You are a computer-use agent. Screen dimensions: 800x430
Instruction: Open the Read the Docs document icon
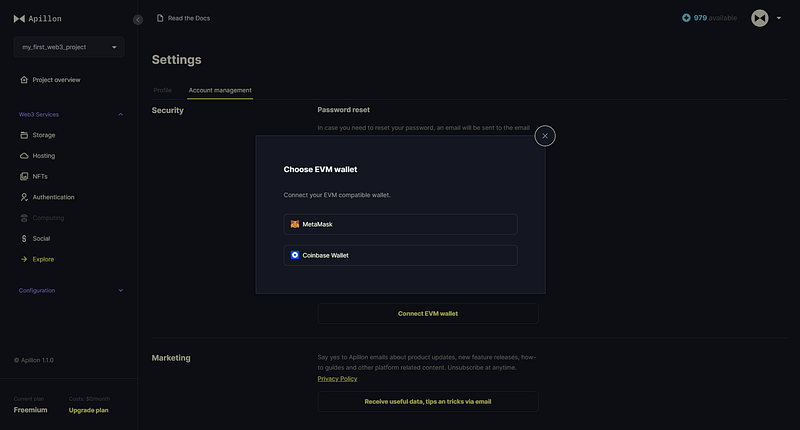160,18
